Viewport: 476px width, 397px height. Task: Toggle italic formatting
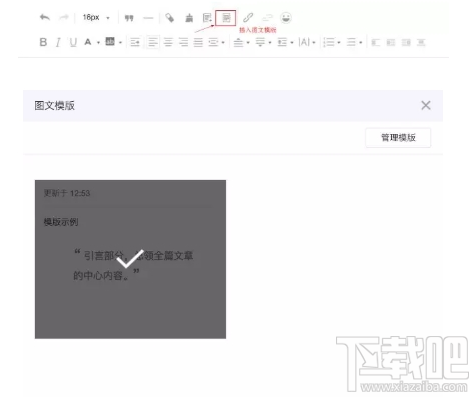click(x=58, y=42)
